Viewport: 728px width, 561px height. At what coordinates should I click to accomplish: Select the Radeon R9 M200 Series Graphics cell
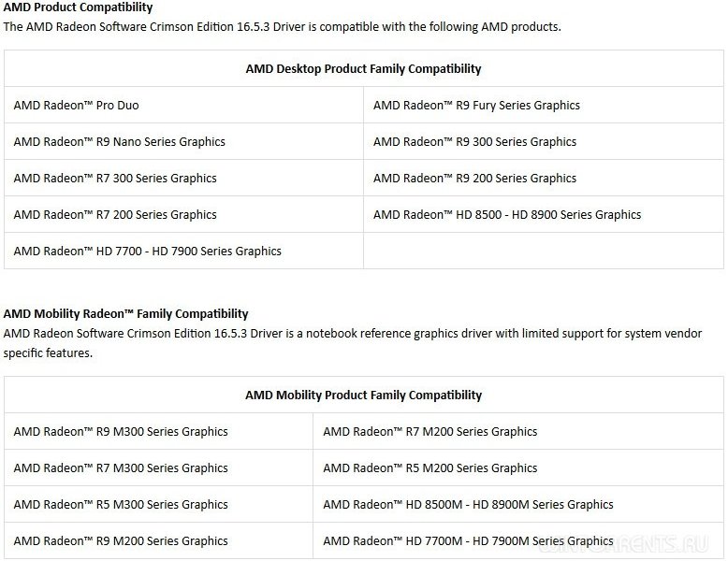pyautogui.click(x=121, y=541)
